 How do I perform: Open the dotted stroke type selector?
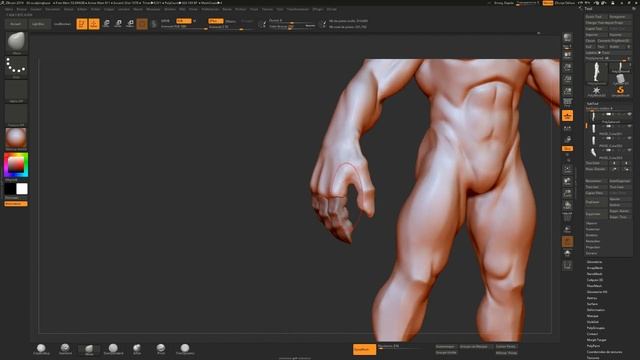tap(16, 67)
